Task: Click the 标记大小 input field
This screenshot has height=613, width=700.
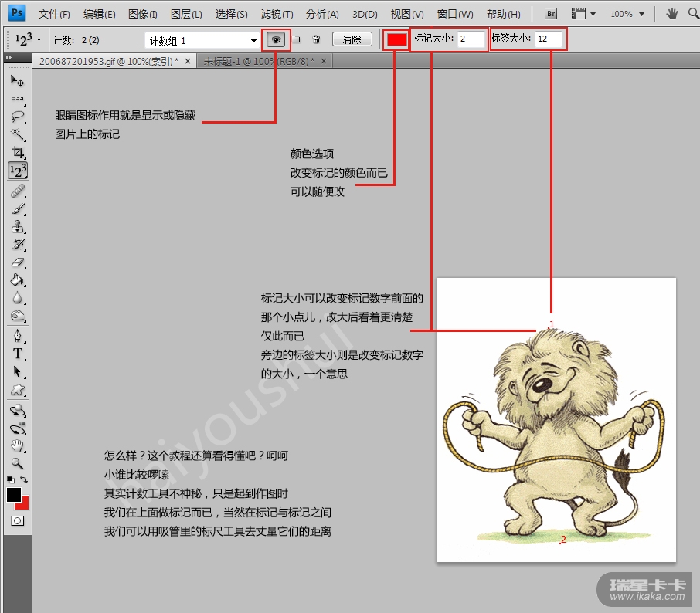Action: (x=471, y=39)
